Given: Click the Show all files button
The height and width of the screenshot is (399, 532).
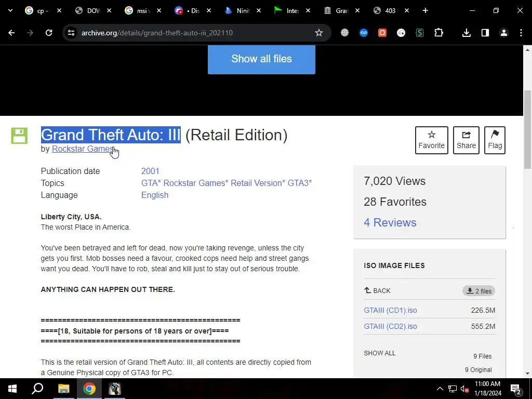Looking at the screenshot, I should [x=261, y=59].
